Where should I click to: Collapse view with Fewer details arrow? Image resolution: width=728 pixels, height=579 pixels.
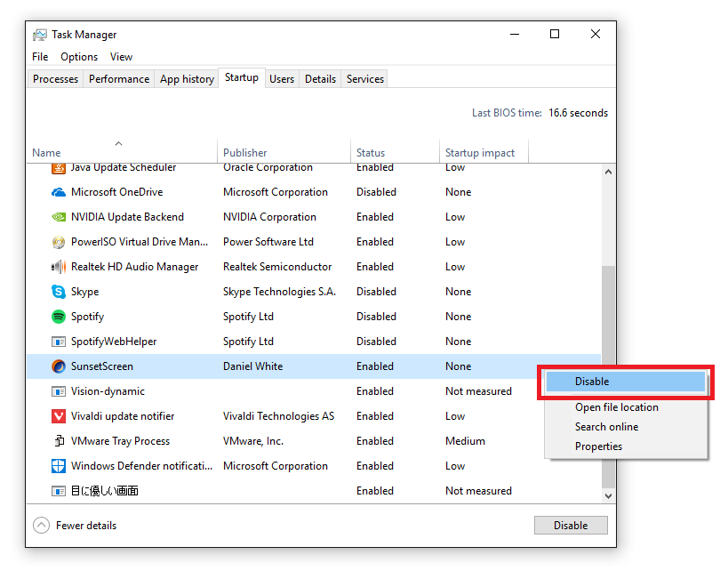tap(41, 526)
